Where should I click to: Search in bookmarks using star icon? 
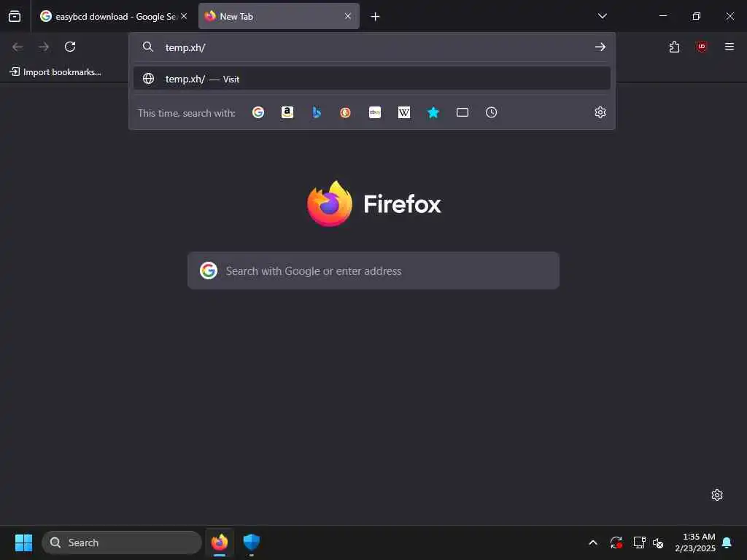[433, 112]
